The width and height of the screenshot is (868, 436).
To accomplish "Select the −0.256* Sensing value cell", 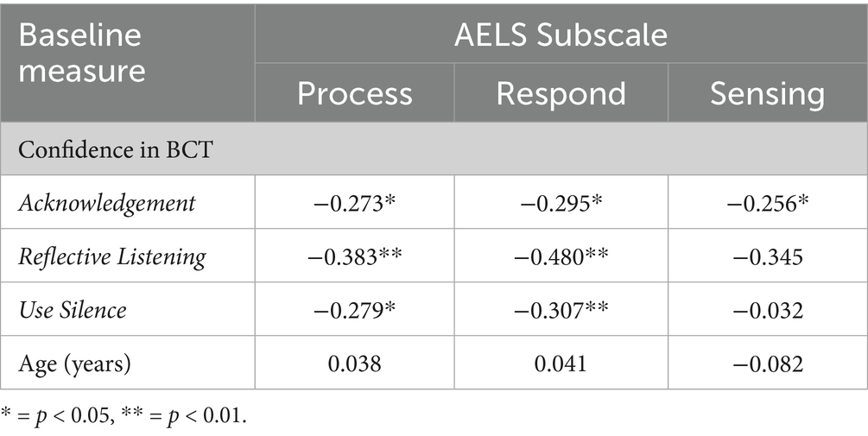I will tap(768, 203).
